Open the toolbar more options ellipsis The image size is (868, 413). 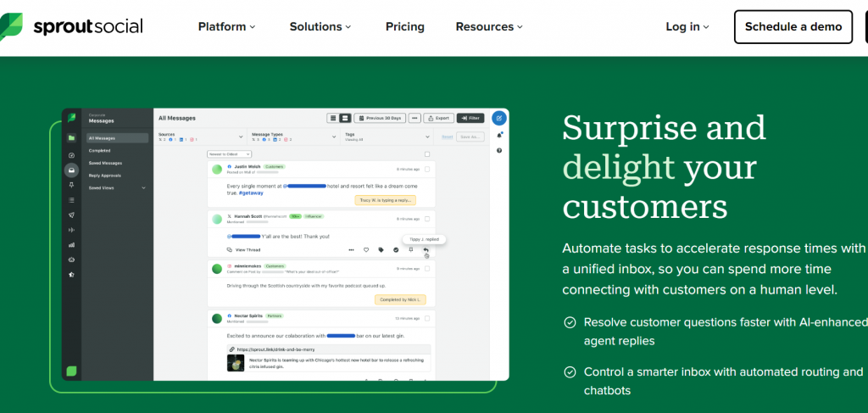point(415,118)
